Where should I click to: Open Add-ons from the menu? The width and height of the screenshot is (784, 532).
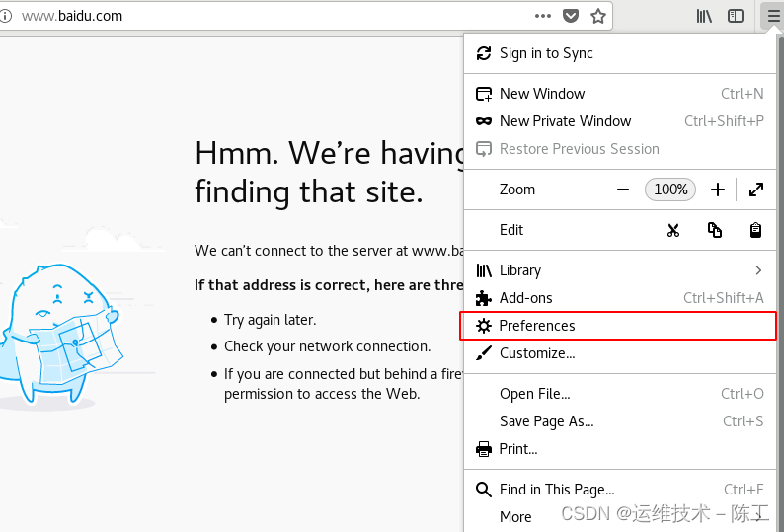[620, 298]
